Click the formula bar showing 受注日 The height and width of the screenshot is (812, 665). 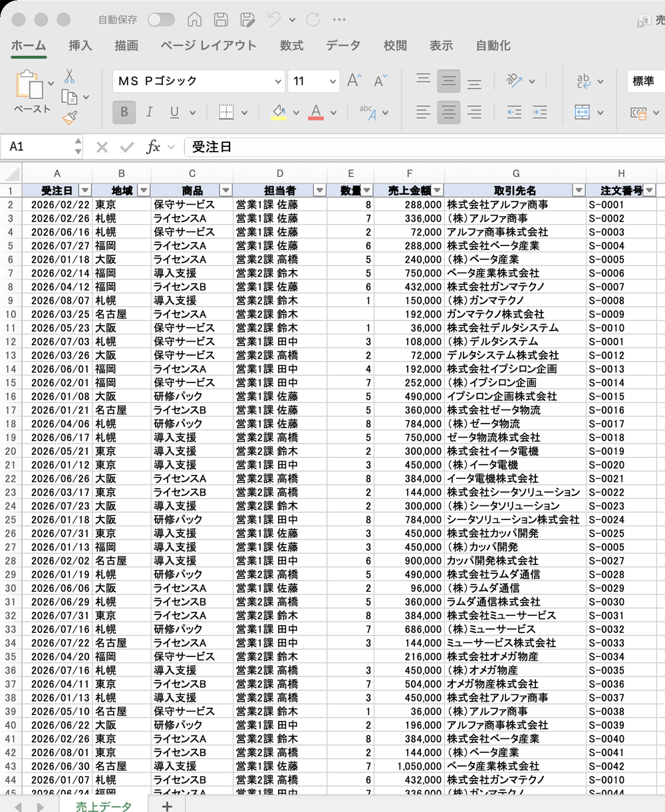click(x=426, y=147)
